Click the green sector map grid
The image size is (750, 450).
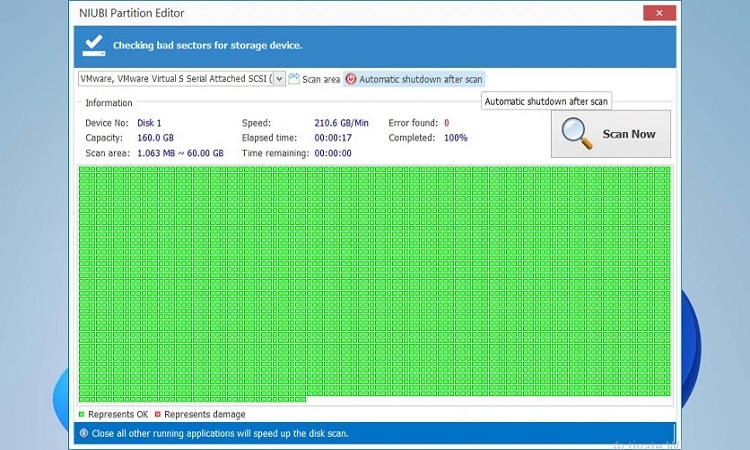[375, 284]
